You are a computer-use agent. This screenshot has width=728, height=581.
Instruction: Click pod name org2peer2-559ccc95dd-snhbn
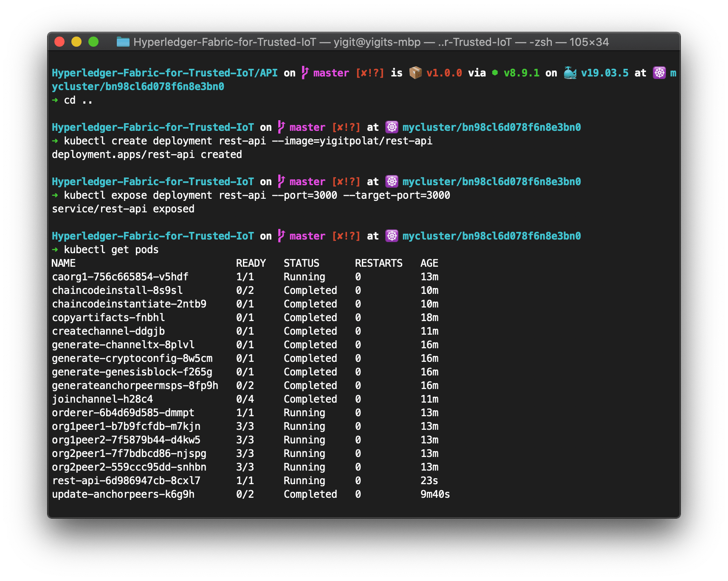[129, 467]
